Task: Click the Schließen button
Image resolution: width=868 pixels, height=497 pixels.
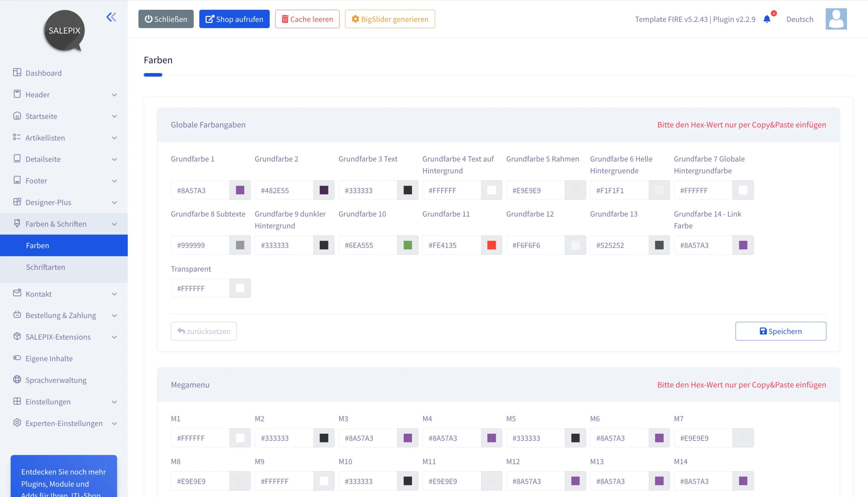Action: [x=166, y=19]
